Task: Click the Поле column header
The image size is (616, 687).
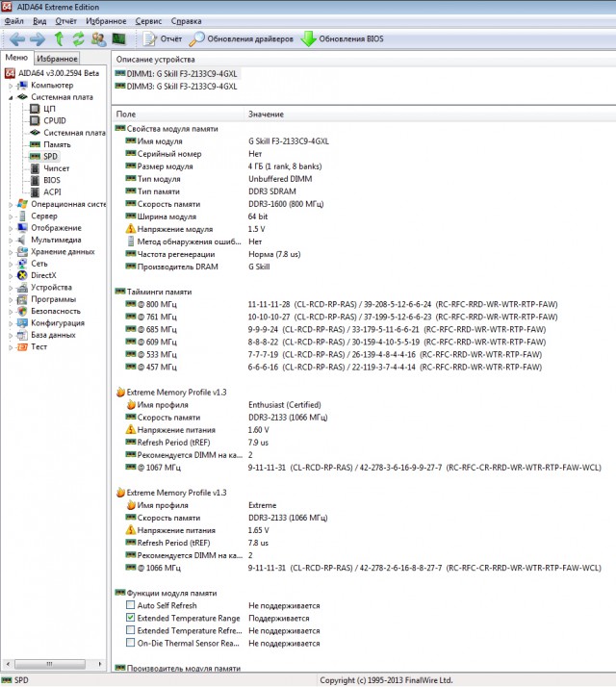Action: point(177,114)
